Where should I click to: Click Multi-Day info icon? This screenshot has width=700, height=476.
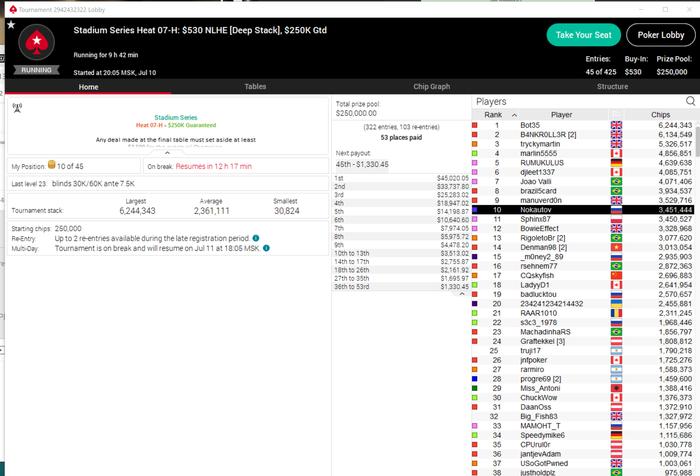[266, 248]
